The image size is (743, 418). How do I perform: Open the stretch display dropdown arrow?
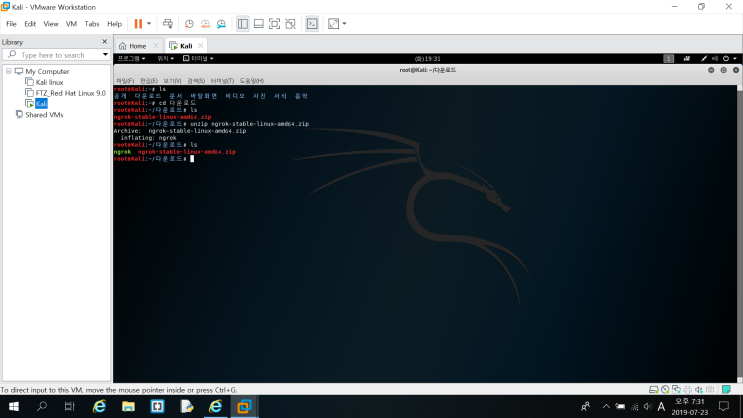click(344, 24)
